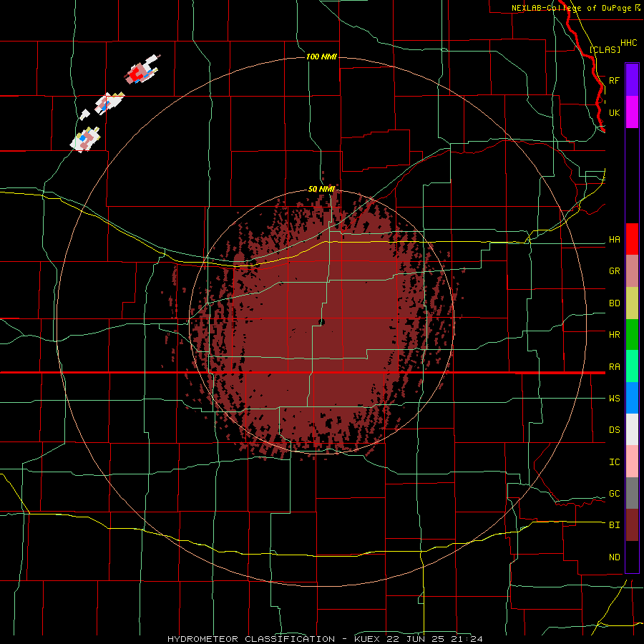Click the 'HYDROMETEOR CLASSIFICATION' title text

pos(251,639)
